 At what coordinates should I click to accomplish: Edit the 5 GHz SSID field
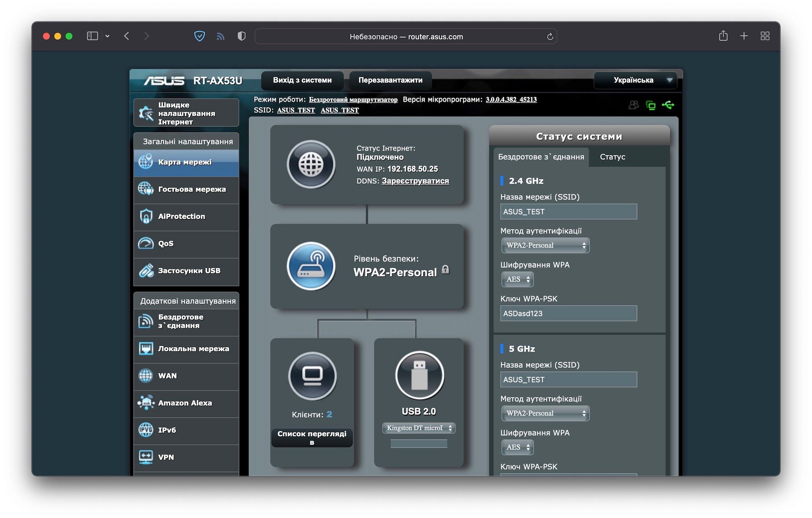(x=568, y=380)
